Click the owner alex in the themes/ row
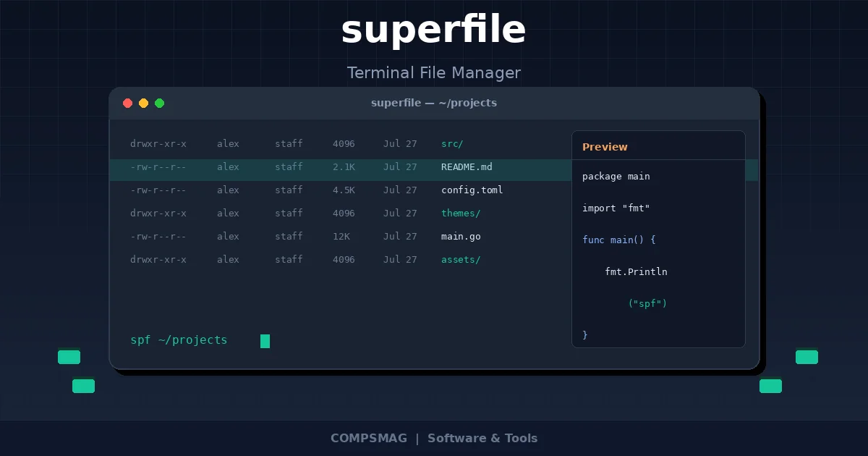Screen dimensions: 868x456 click(x=228, y=214)
